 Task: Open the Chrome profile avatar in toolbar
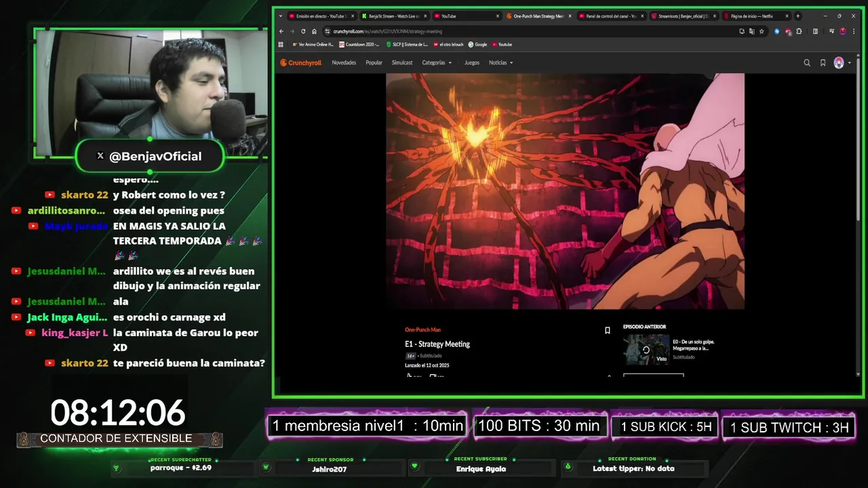click(x=842, y=31)
